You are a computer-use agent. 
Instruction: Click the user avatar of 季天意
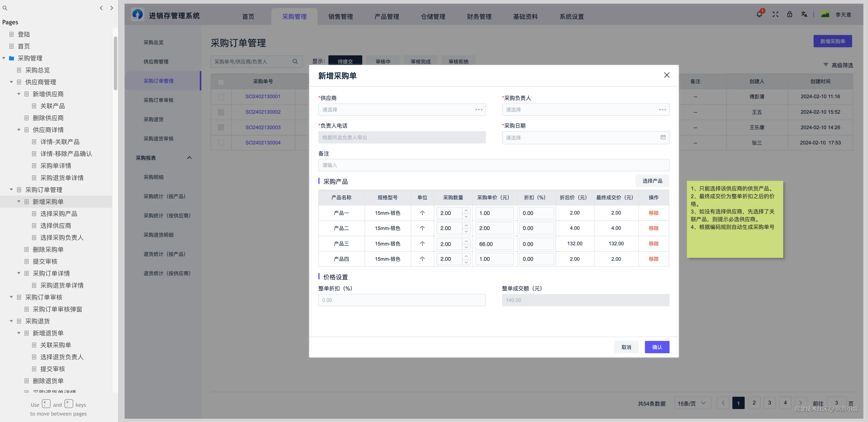[825, 14]
